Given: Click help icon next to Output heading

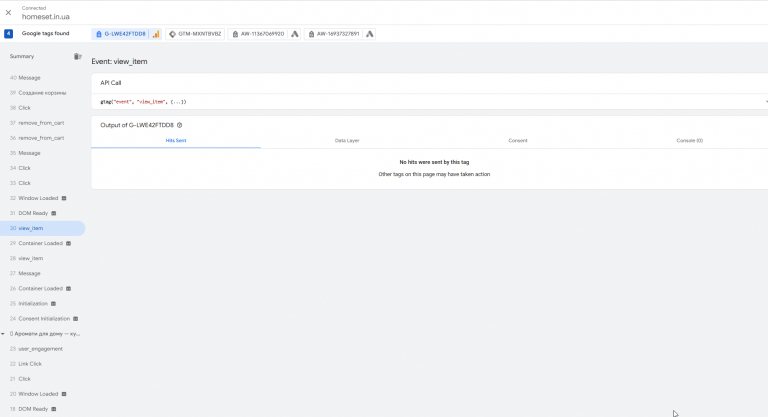Looking at the screenshot, I should click(x=179, y=125).
